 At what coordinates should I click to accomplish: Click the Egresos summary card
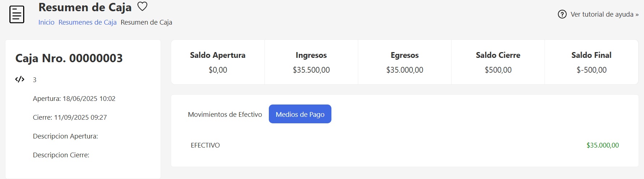[404, 62]
